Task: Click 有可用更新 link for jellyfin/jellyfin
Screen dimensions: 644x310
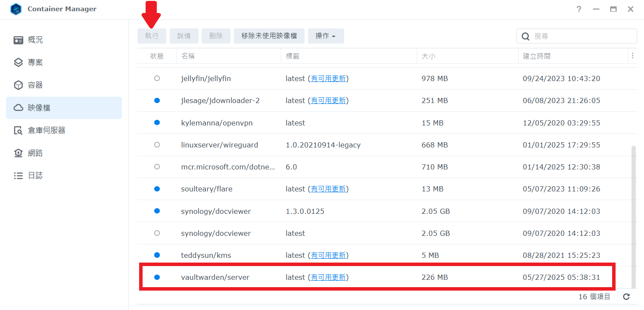Action: pyautogui.click(x=328, y=78)
